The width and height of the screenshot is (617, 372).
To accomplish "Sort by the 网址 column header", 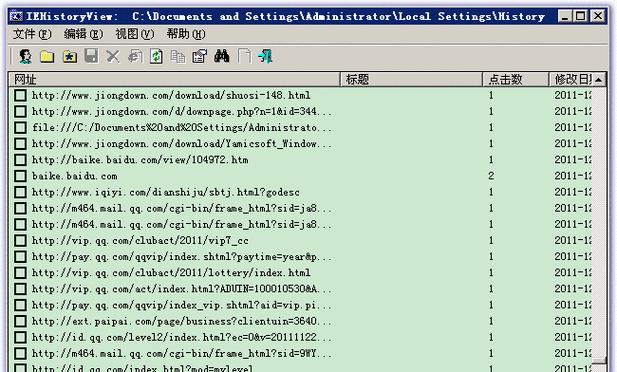I will click(174, 80).
